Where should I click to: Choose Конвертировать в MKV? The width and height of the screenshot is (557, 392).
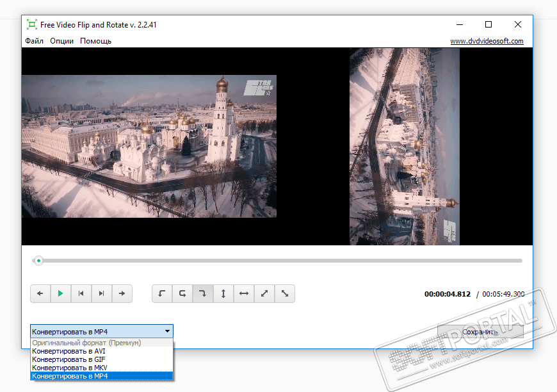point(102,368)
